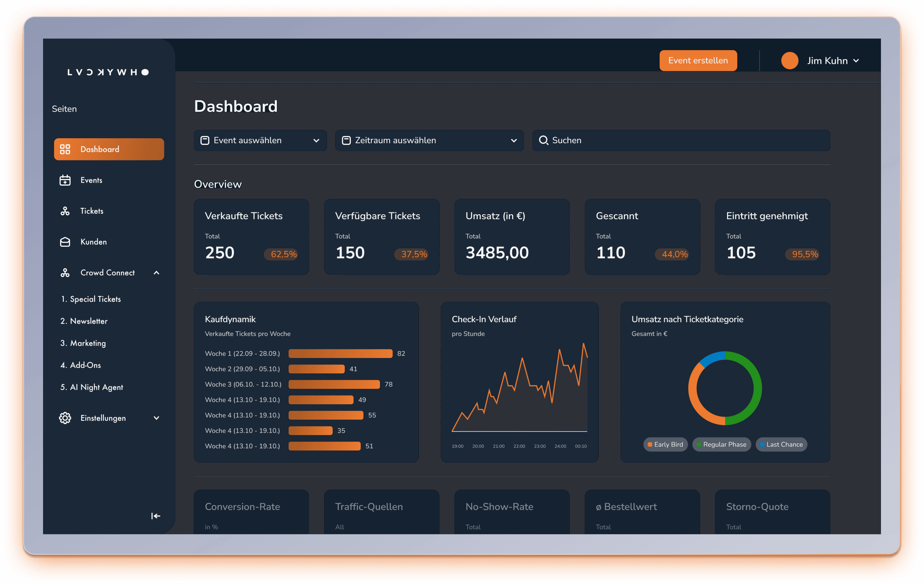Collapse sidebar with arrow icon
The width and height of the screenshot is (924, 585).
tap(155, 516)
